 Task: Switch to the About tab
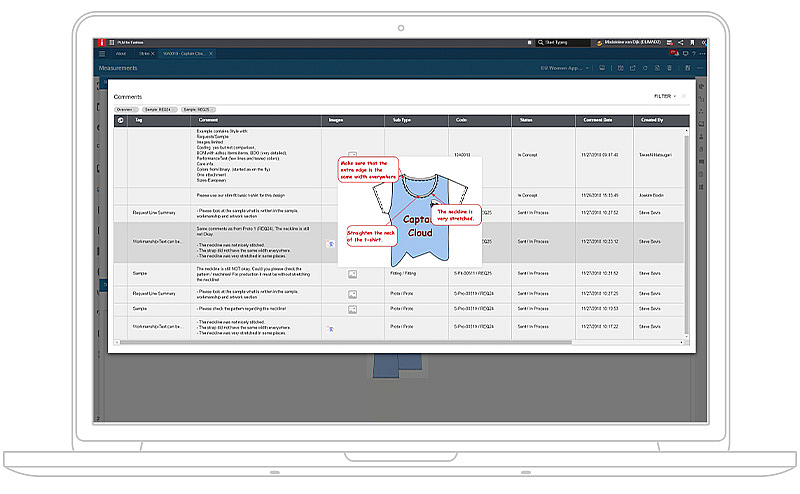tap(120, 53)
